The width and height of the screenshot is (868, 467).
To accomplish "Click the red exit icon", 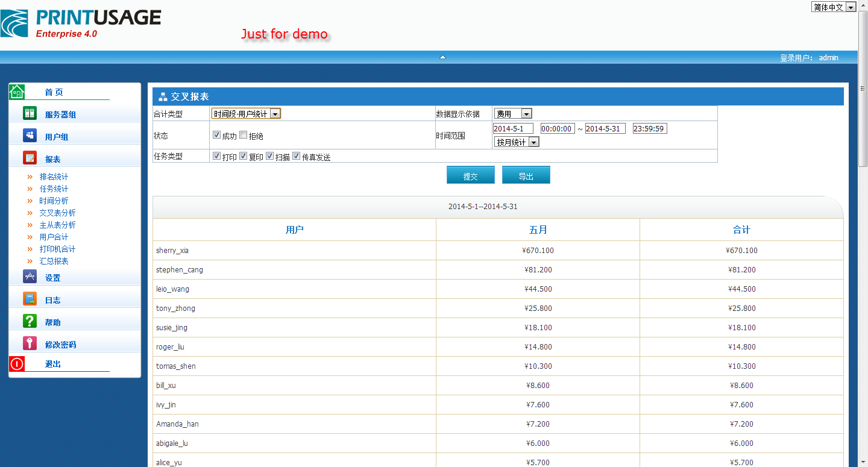I will pyautogui.click(x=17, y=363).
